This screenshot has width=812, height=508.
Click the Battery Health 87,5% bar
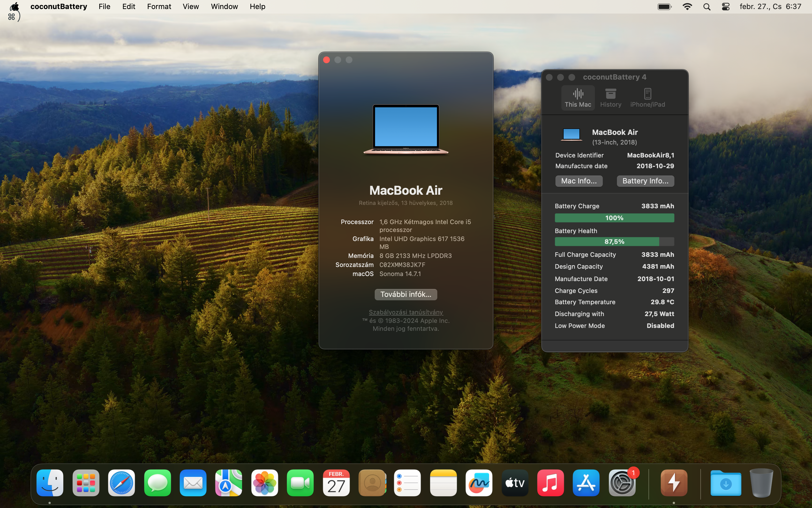[614, 242]
